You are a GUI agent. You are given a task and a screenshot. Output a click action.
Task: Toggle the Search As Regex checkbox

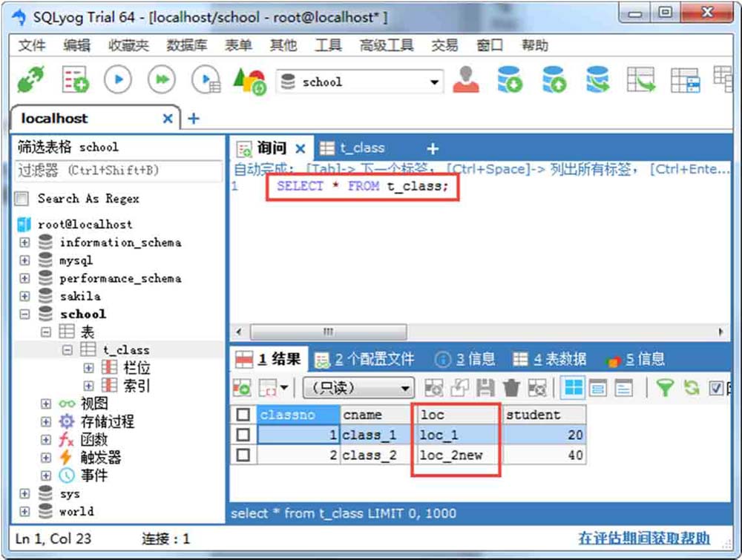click(x=22, y=198)
